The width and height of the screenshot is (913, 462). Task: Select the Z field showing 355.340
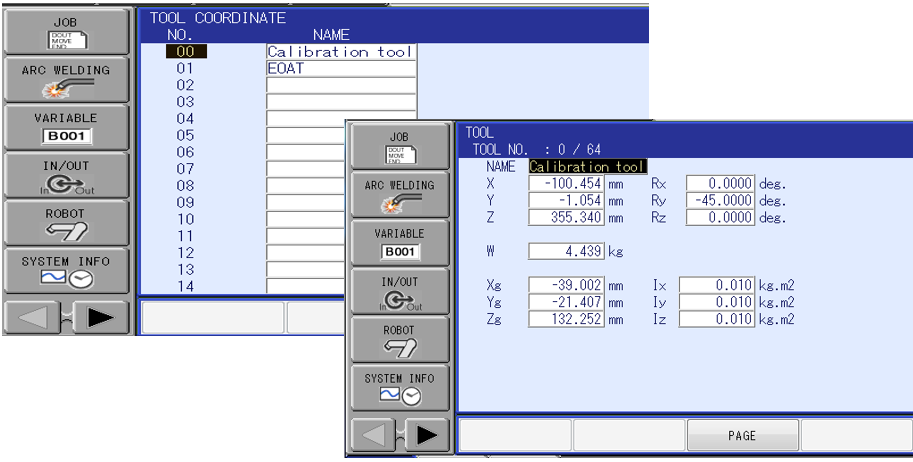566,217
